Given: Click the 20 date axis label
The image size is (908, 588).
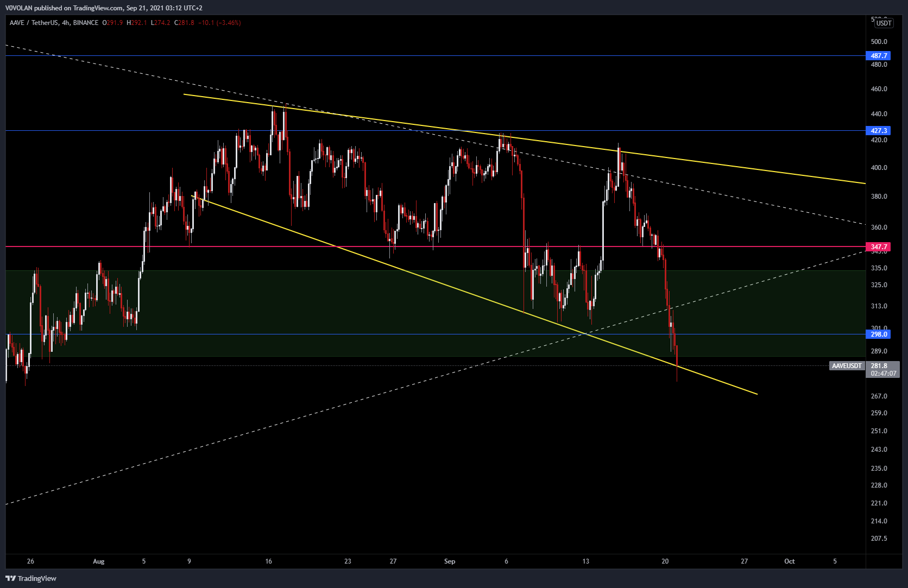Looking at the screenshot, I should click(x=665, y=561).
